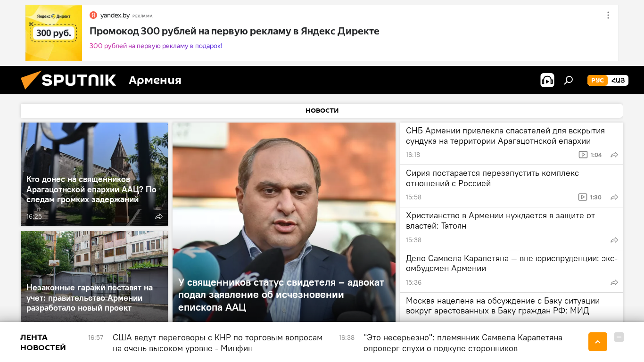Play the 1:30 video for Syria news
Viewport: 644px width, 362px height.
click(590, 197)
